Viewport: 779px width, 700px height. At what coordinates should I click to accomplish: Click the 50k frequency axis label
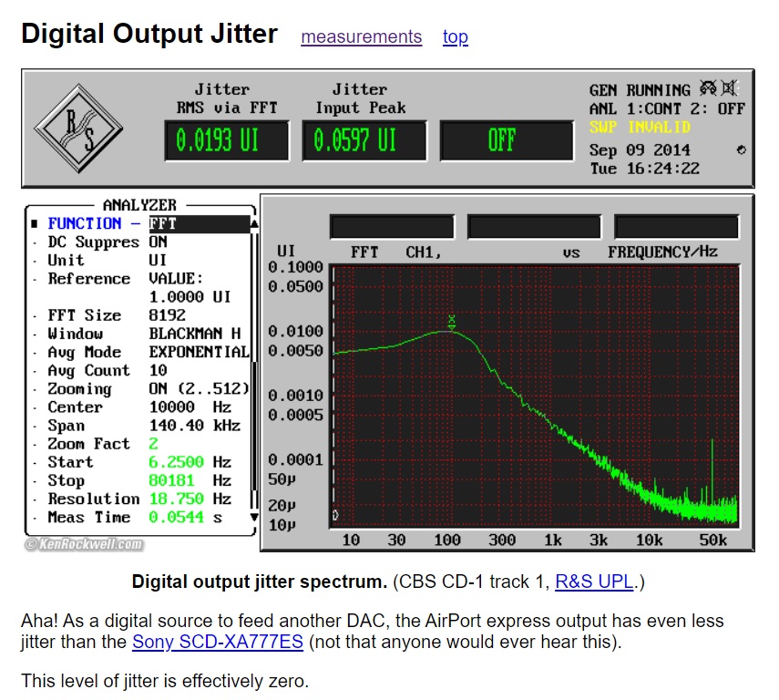click(712, 540)
